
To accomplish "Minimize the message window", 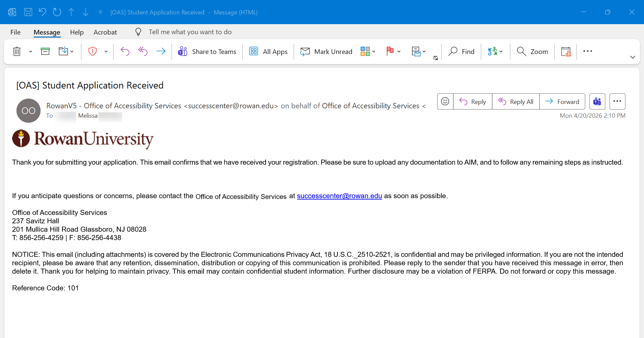I will 584,12.
